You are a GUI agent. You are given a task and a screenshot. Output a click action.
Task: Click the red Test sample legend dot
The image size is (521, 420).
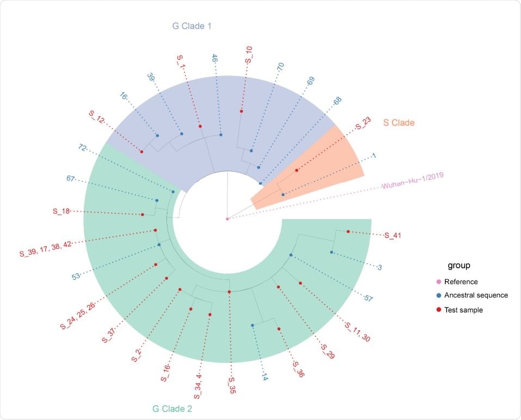pos(439,310)
